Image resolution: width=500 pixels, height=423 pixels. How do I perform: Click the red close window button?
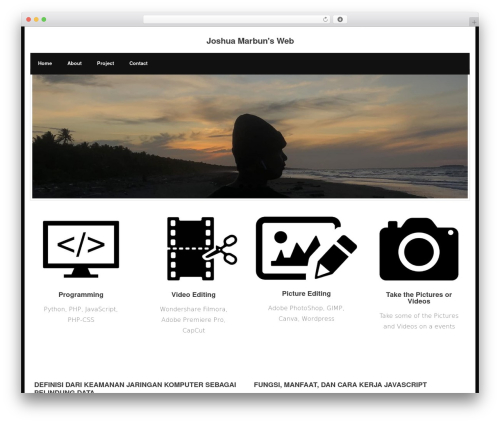pos(29,19)
